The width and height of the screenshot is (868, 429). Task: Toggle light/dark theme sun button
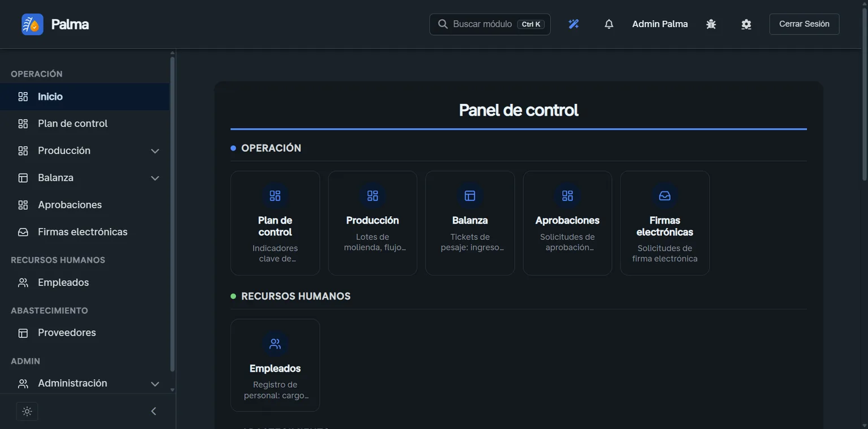(x=27, y=412)
